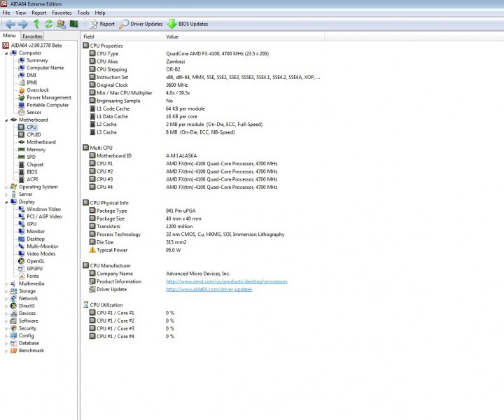Select Chipset in the tree
This screenshot has height=420, width=504.
pos(35,164)
